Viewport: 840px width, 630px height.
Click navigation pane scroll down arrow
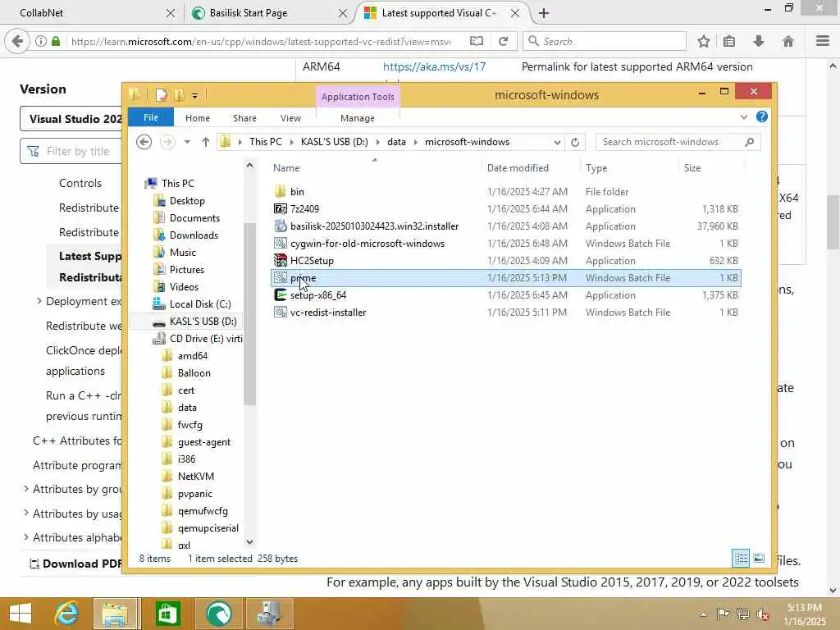pyautogui.click(x=249, y=541)
